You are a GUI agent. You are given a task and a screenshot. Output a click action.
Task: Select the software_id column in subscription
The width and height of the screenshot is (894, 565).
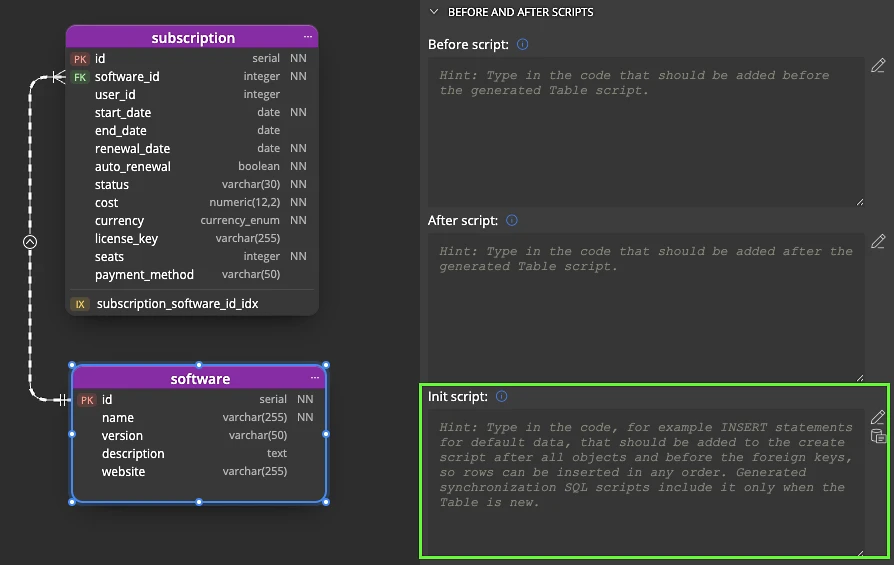click(x=192, y=76)
